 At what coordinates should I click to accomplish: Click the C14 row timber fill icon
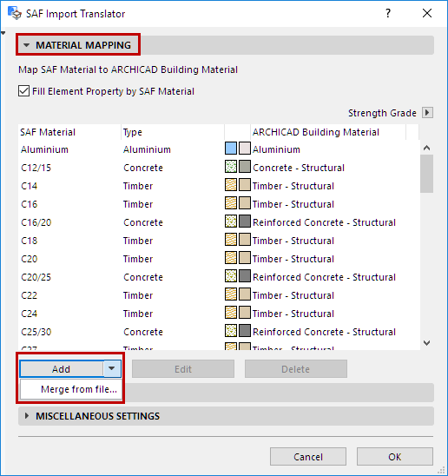coord(231,185)
